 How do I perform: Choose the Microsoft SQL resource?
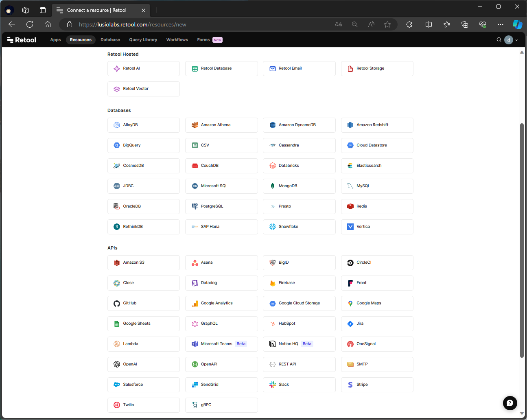221,186
